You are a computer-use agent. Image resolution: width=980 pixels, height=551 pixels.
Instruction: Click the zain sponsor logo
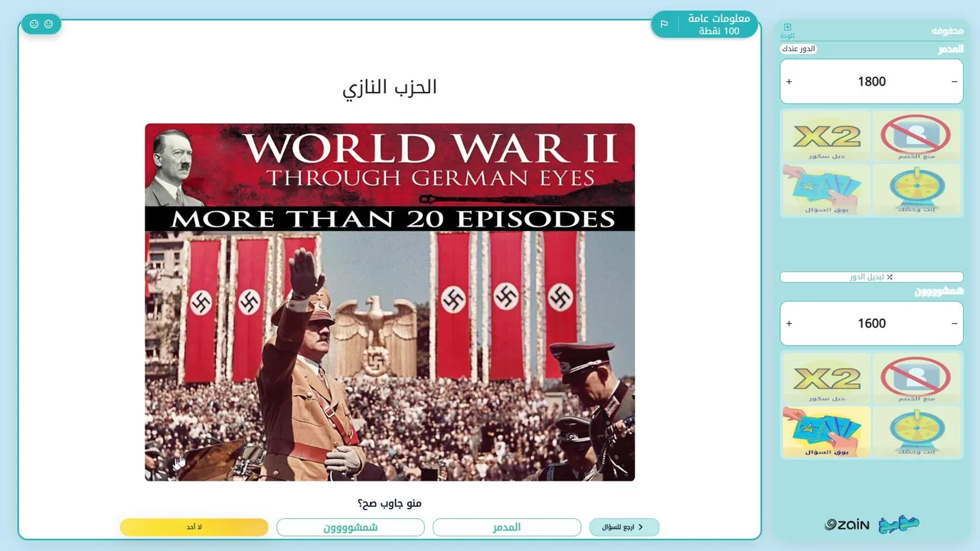[847, 525]
